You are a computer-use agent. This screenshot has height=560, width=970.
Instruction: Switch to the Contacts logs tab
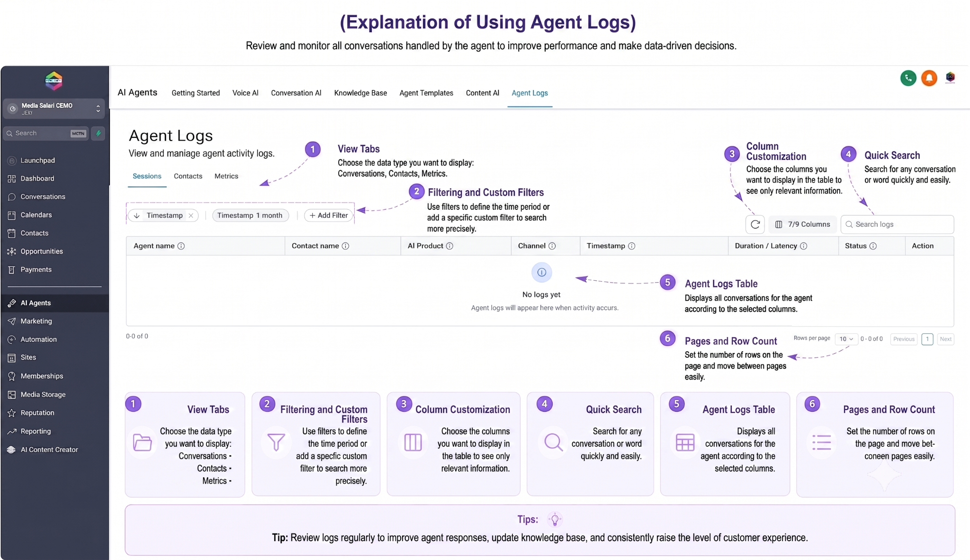click(188, 176)
